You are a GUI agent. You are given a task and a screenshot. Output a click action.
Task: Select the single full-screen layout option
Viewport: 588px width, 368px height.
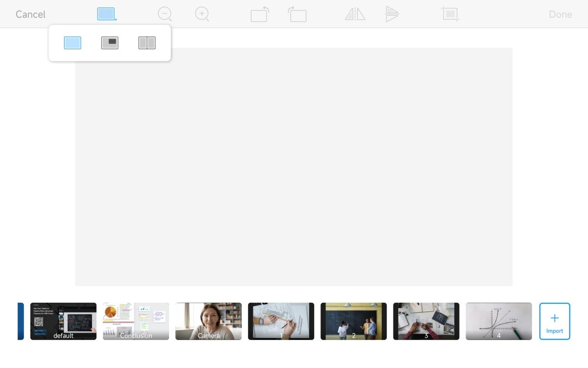pos(73,43)
